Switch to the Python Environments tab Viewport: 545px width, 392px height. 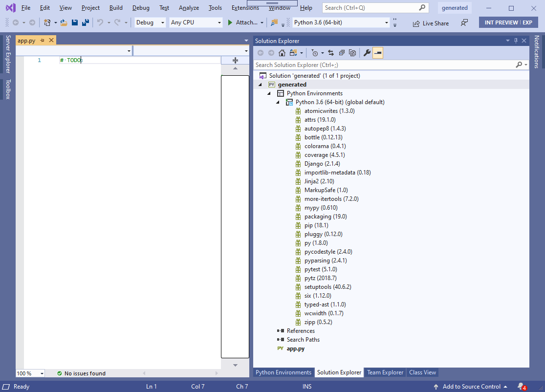[x=283, y=372]
